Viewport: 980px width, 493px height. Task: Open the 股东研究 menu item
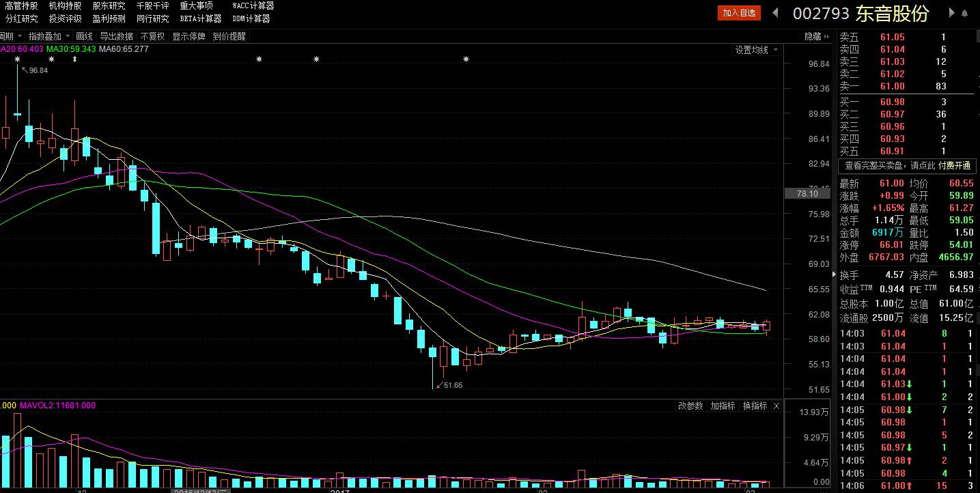(x=109, y=6)
